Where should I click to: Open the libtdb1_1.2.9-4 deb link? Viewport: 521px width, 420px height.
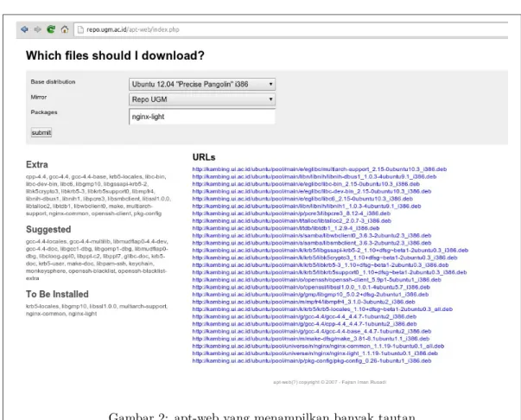click(x=286, y=228)
